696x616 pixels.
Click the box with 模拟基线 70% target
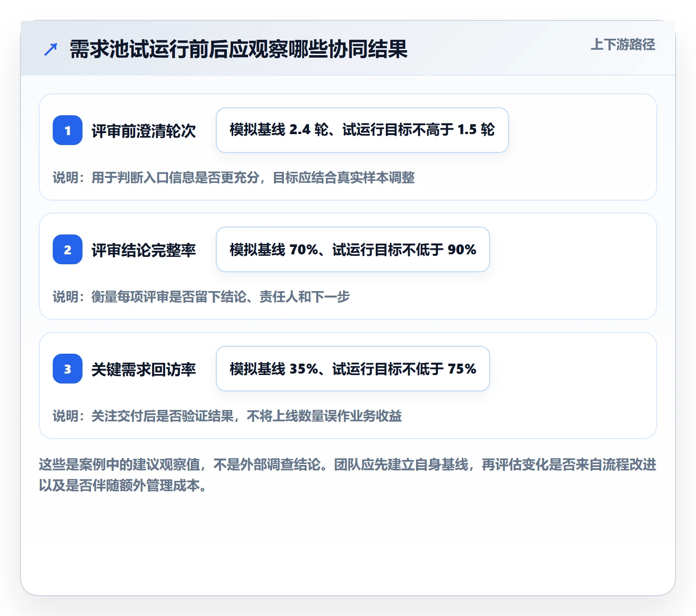coord(353,249)
